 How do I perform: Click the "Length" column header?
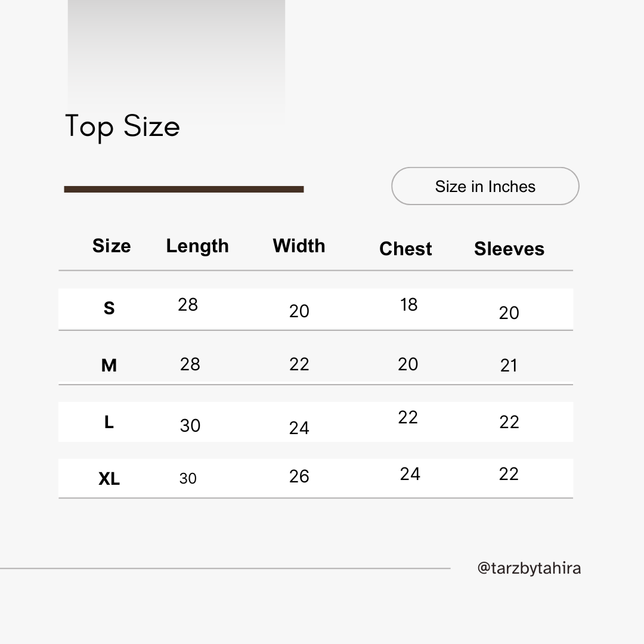pyautogui.click(x=197, y=246)
